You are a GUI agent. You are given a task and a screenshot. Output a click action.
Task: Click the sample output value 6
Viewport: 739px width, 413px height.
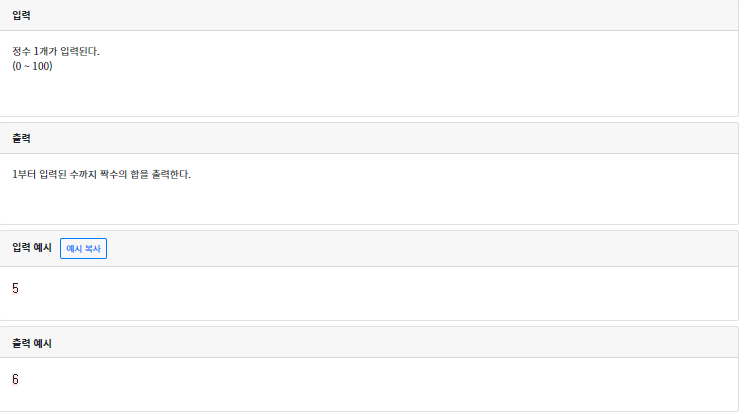pyautogui.click(x=15, y=380)
